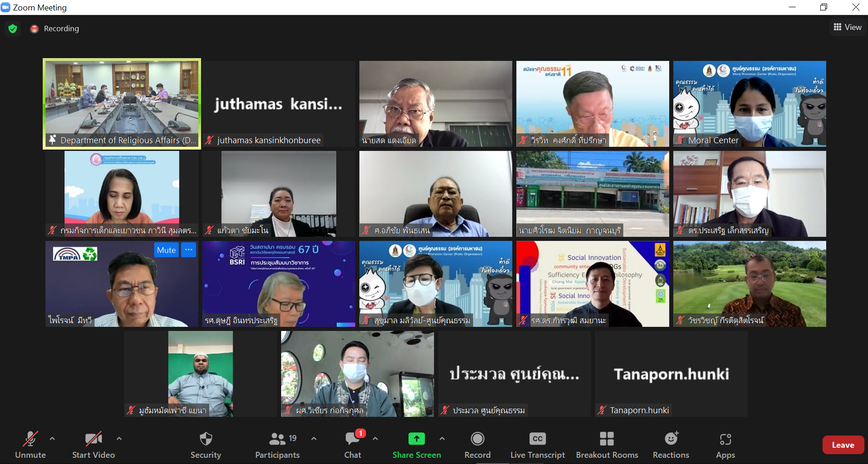Click pin icon on Department of Religious Affairs tile
Image resolution: width=868 pixels, height=464 pixels.
coord(53,140)
